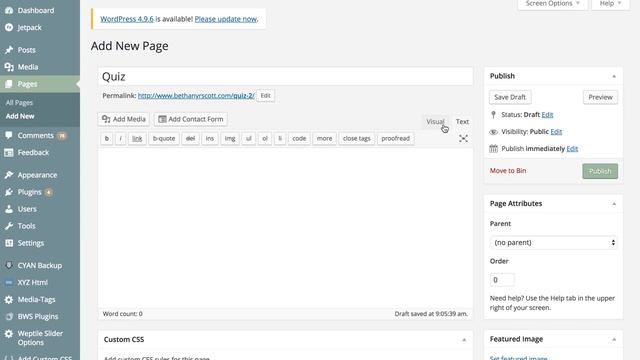Click the Dashboard gauge icon
Screen dimensions: 640x360
tap(9, 11)
